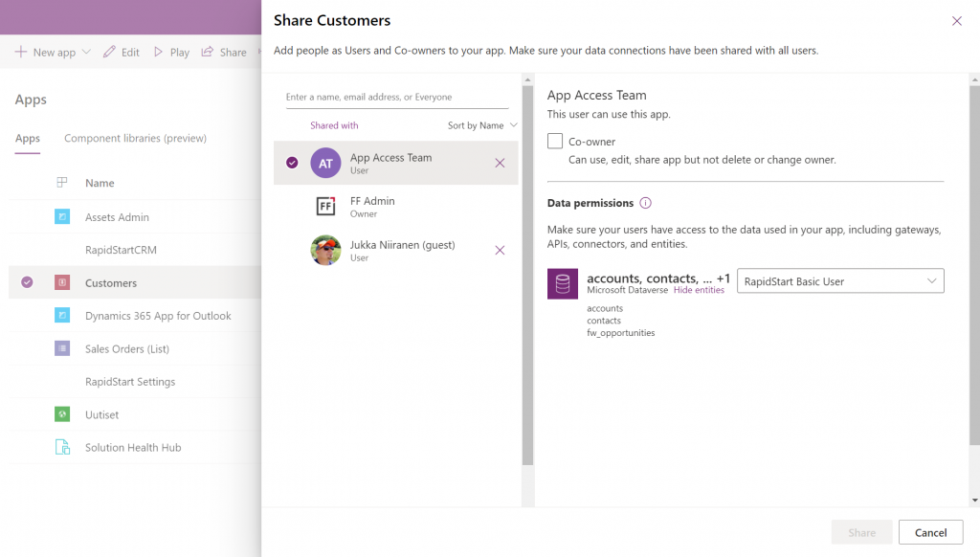The width and height of the screenshot is (980, 557).
Task: Click Jukka Niiranen's profile photo
Action: (325, 250)
